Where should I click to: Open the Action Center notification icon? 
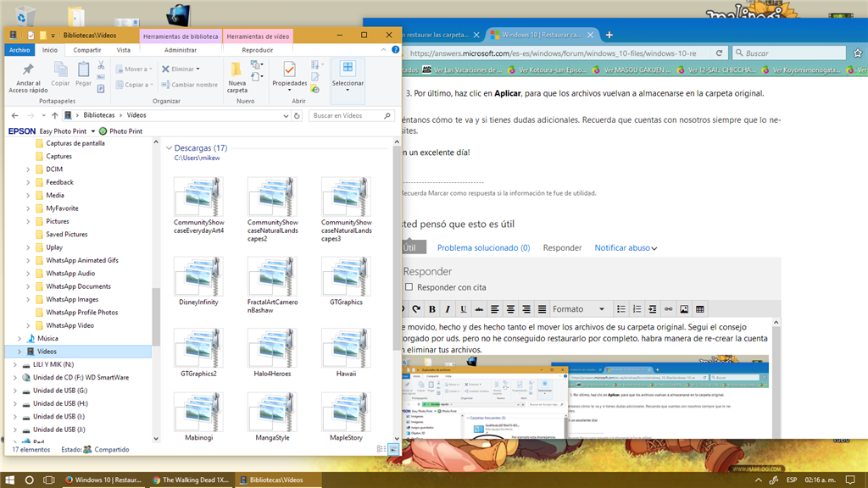click(850, 480)
